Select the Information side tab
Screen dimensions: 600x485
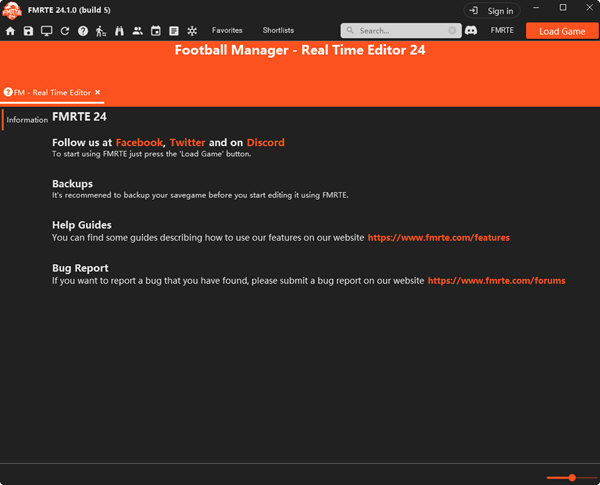pyautogui.click(x=27, y=120)
